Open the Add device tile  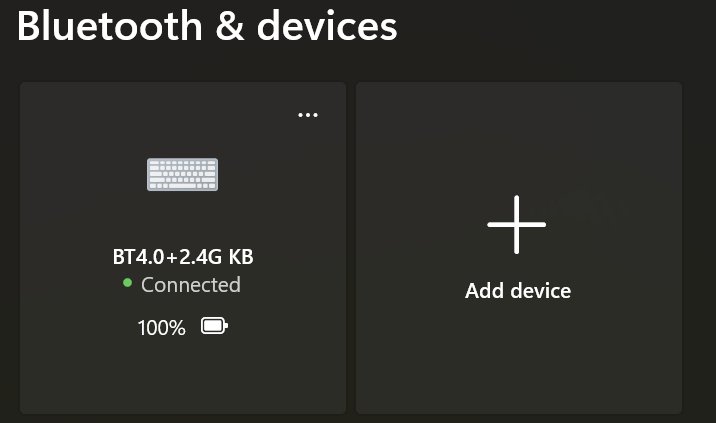[519, 248]
